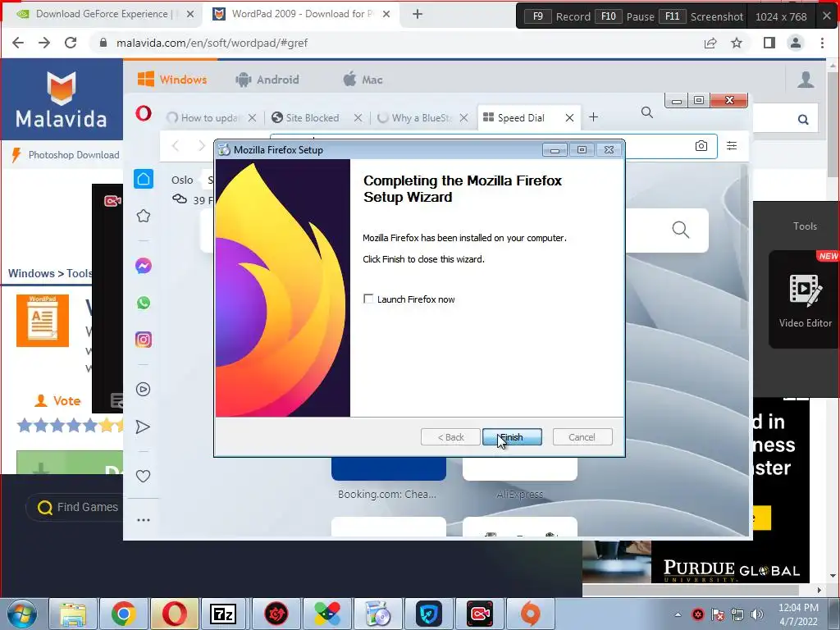The width and height of the screenshot is (840, 630).
Task: Reload page in Chrome
Action: (71, 43)
